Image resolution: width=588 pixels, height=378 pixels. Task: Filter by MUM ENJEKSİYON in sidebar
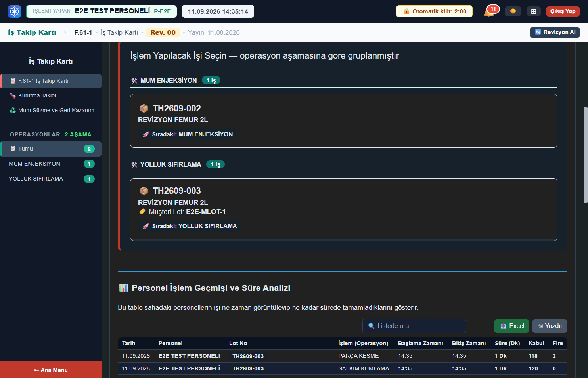click(51, 164)
